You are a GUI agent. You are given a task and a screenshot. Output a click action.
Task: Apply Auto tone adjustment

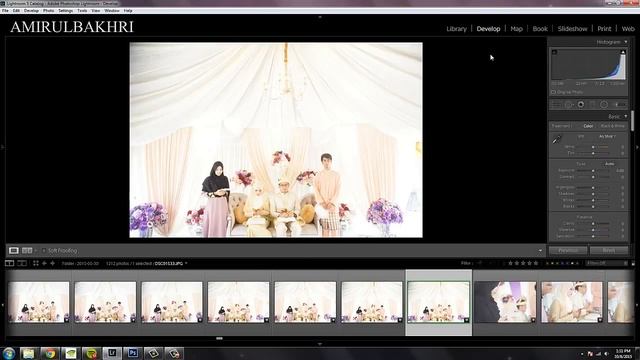(x=609, y=164)
